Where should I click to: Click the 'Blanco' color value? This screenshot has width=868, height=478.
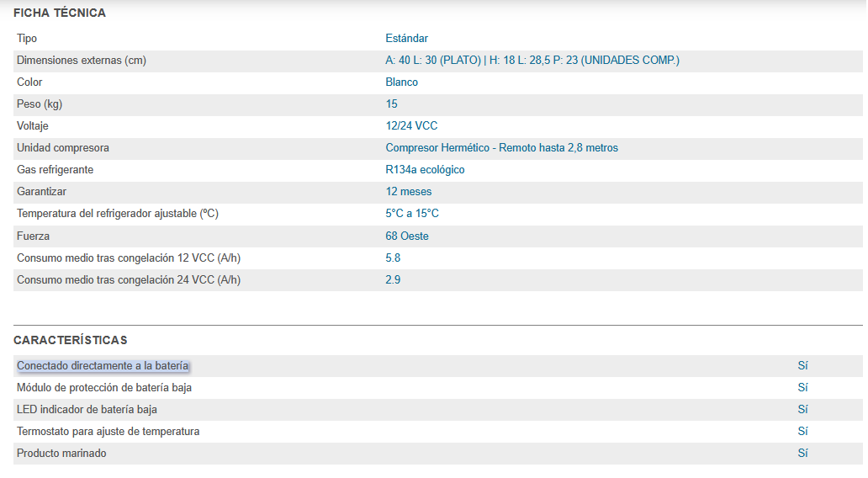click(x=402, y=82)
